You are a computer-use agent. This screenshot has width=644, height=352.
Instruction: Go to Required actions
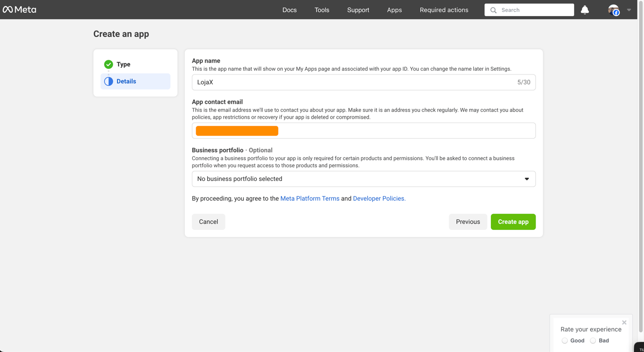point(444,10)
